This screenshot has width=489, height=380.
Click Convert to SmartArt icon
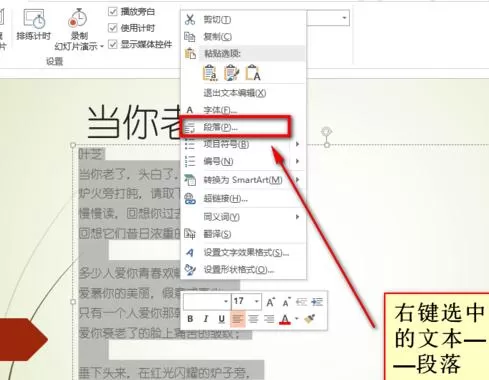pyautogui.click(x=190, y=180)
